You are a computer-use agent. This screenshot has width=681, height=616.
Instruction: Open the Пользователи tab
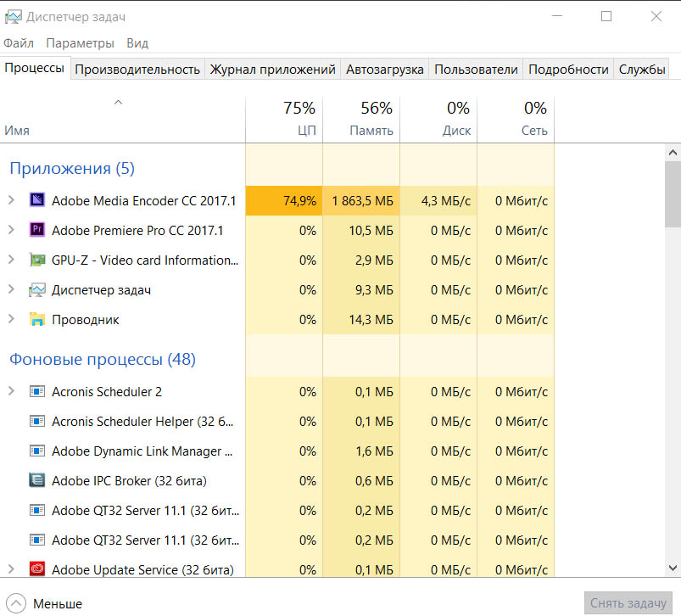(x=476, y=70)
